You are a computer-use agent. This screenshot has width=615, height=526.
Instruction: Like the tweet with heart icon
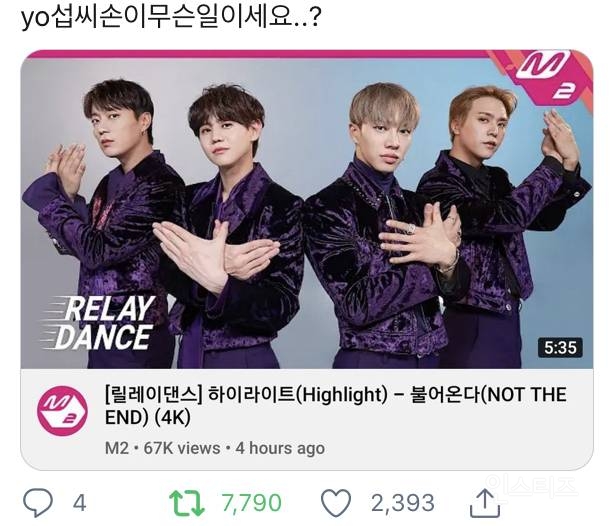pos(336,502)
